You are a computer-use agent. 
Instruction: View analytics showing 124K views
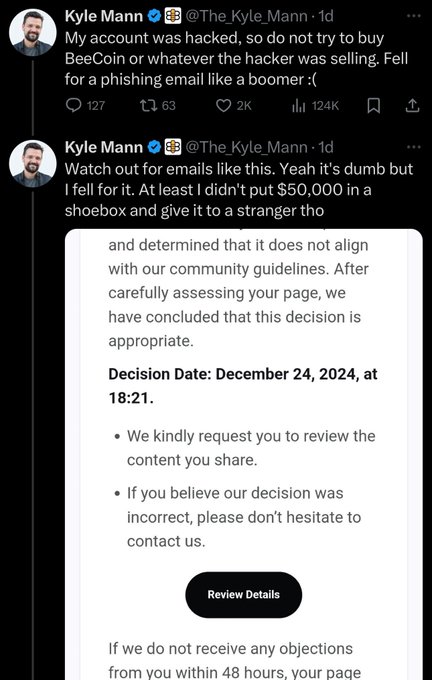point(315,105)
